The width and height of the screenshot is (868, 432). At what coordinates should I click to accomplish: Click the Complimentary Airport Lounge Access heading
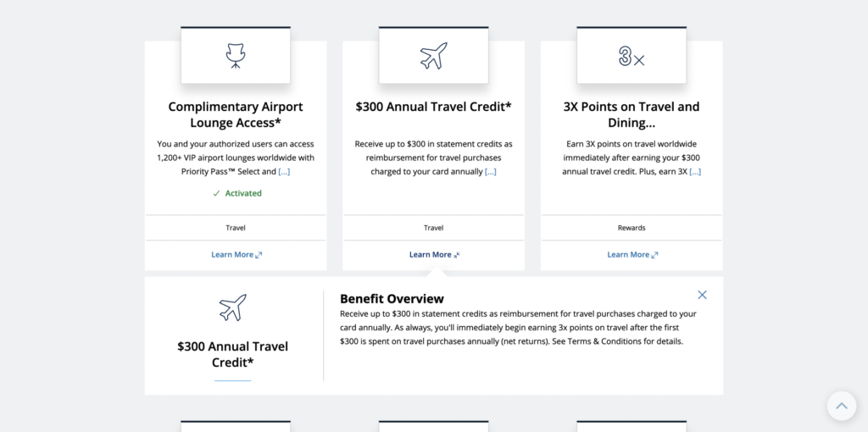236,114
